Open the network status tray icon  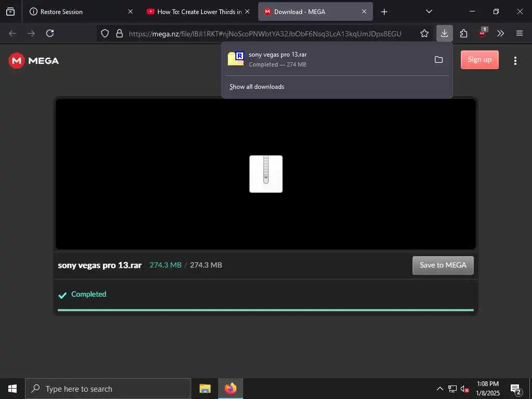click(x=453, y=389)
